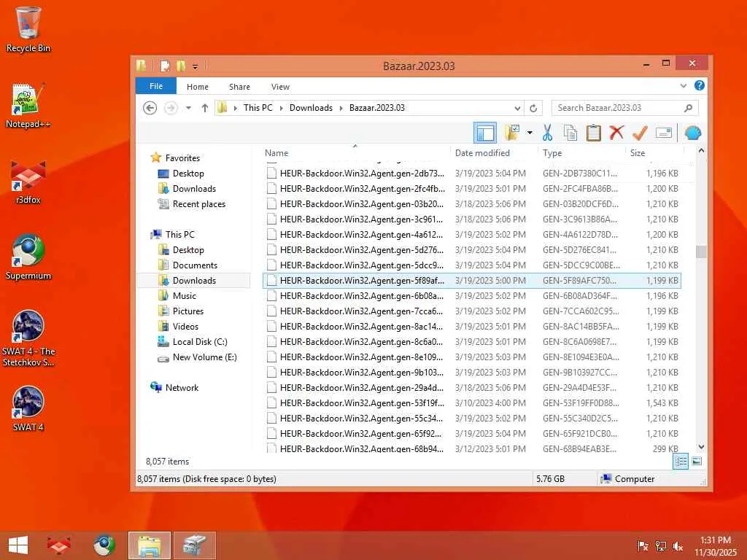Open the blue shell settings icon
Image resolution: width=747 pixels, height=560 pixels.
coord(693,133)
